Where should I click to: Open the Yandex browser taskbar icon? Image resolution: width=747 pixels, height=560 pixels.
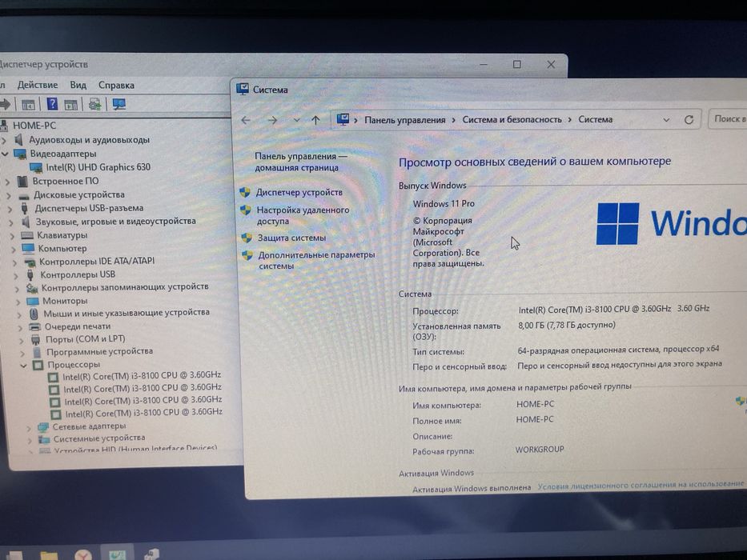pos(83,554)
